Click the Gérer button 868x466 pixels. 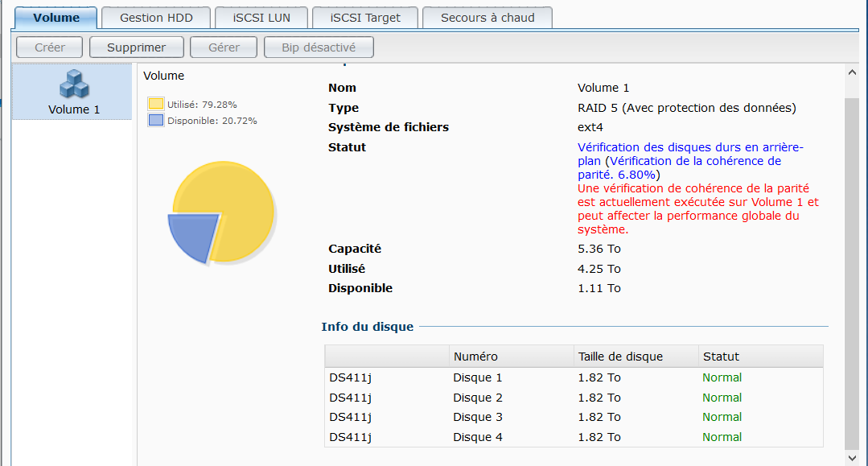click(x=224, y=47)
